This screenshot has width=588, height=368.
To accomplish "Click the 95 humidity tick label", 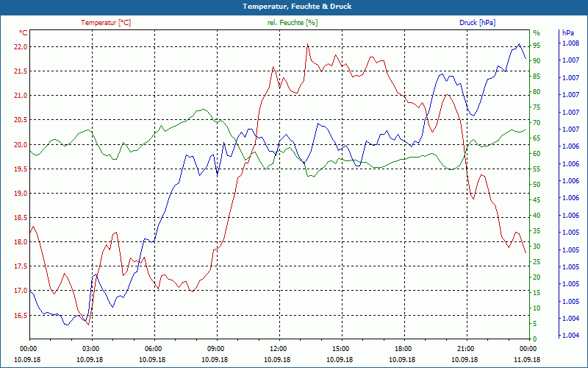I will (x=537, y=46).
